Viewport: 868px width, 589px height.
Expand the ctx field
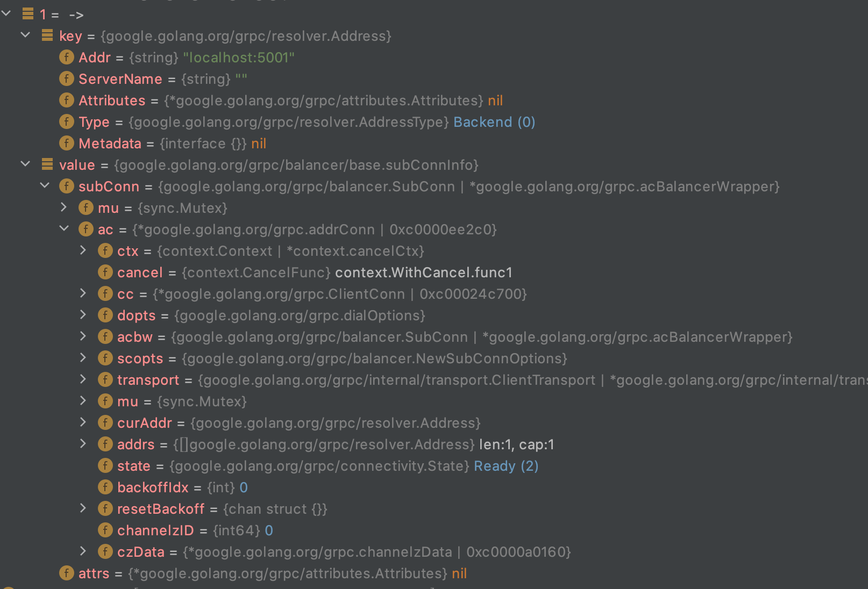[x=83, y=250]
